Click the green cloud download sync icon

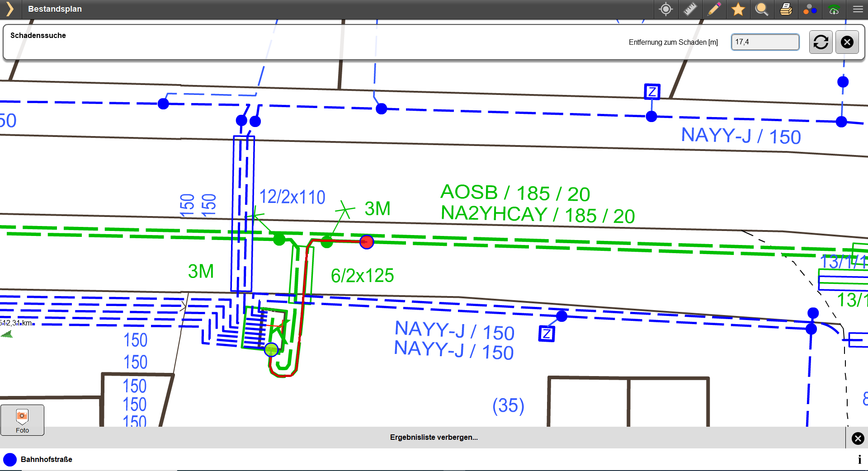(x=834, y=9)
